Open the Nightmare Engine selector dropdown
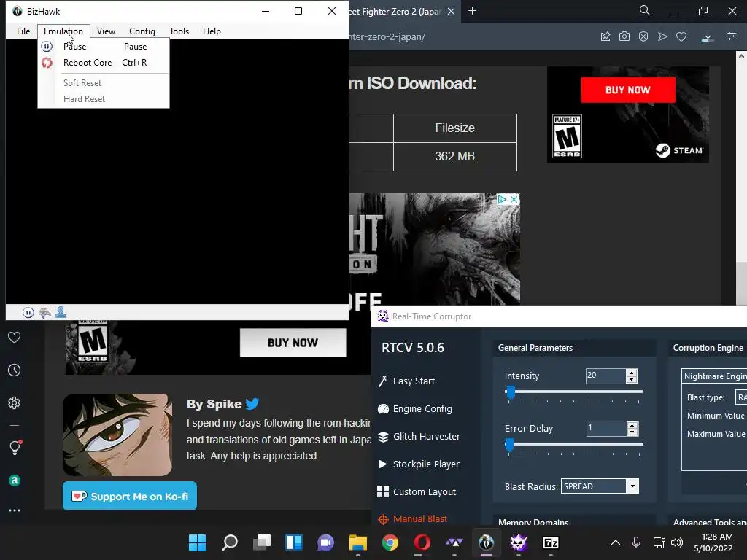Screen dimensions: 747x560 click(714, 376)
